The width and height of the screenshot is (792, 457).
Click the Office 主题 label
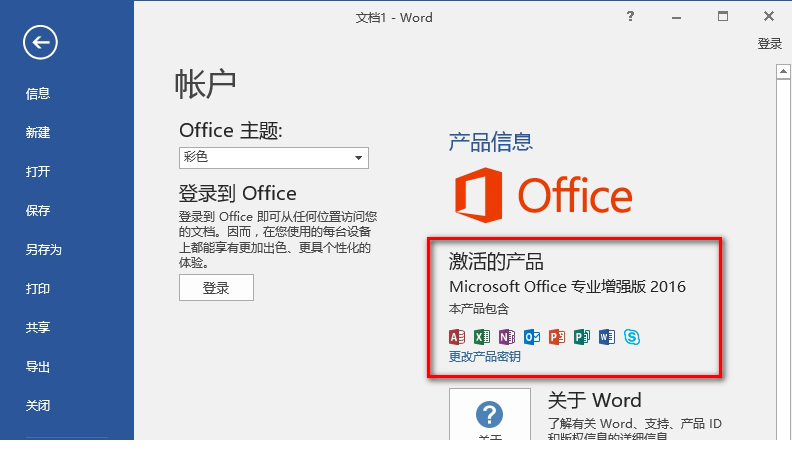[x=231, y=131]
